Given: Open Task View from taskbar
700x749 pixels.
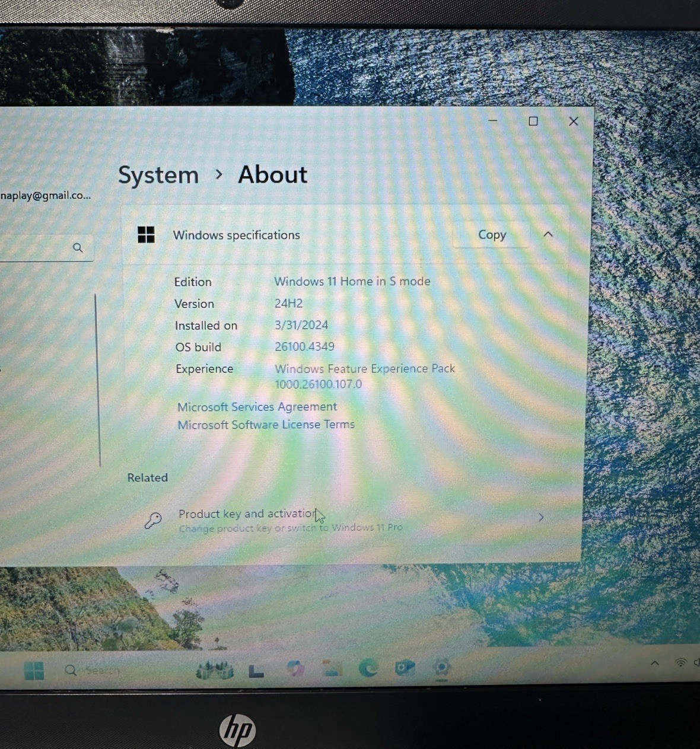Looking at the screenshot, I should click(x=256, y=671).
